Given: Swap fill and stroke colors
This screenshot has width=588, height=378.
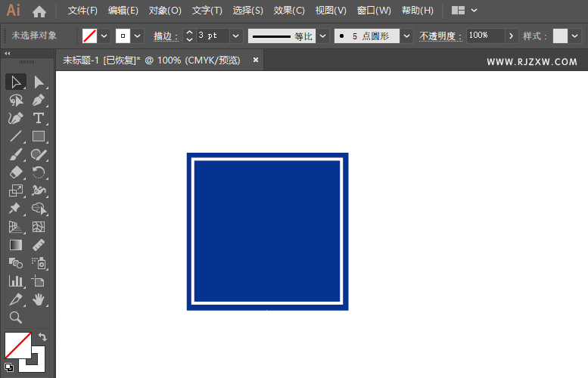Looking at the screenshot, I should point(42,336).
